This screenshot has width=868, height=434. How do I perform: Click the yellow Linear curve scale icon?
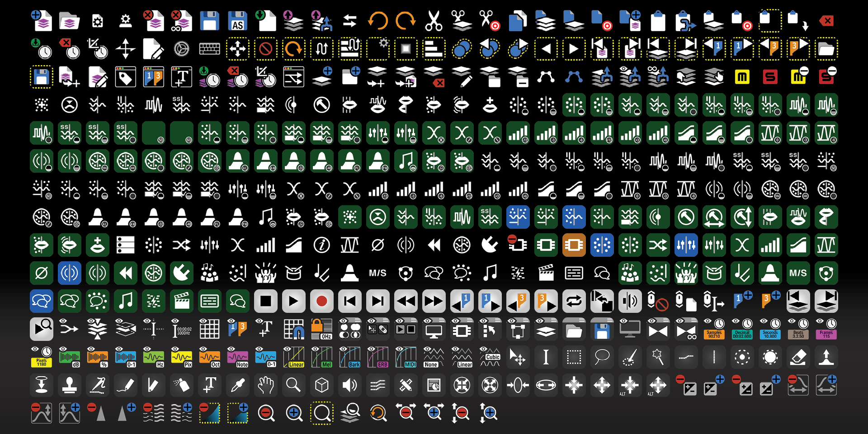(294, 357)
